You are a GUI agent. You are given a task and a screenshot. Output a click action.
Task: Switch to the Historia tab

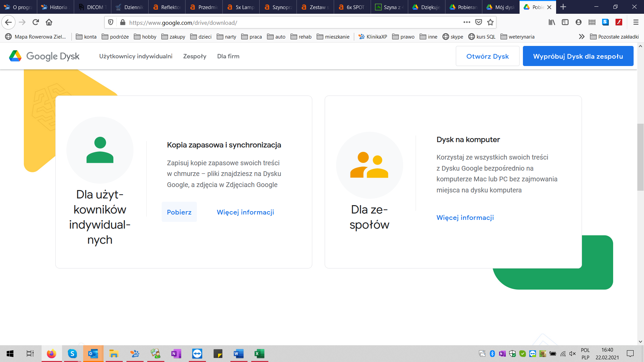55,7
